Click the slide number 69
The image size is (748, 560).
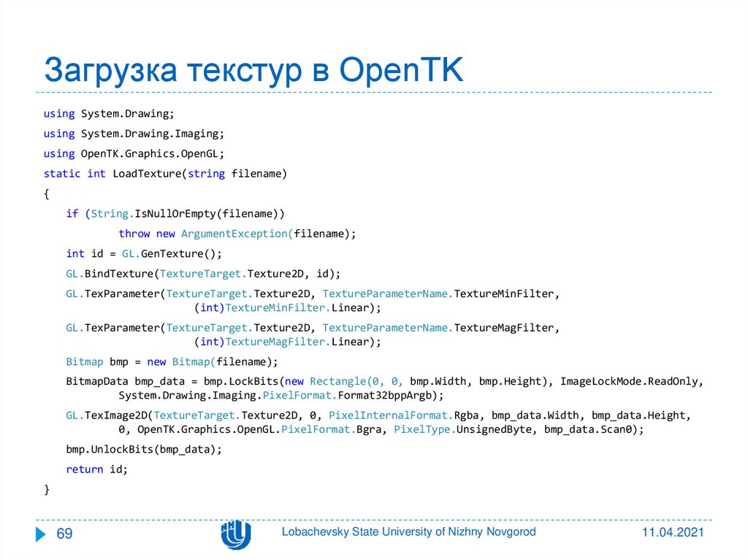64,533
